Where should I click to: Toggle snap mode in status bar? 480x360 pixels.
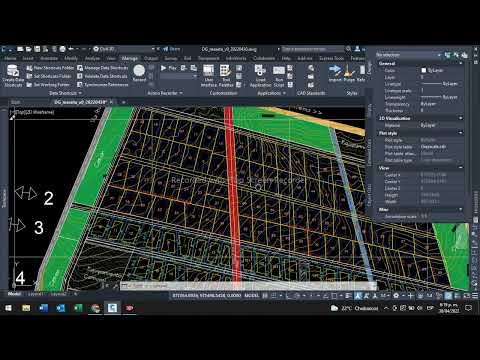click(x=274, y=295)
